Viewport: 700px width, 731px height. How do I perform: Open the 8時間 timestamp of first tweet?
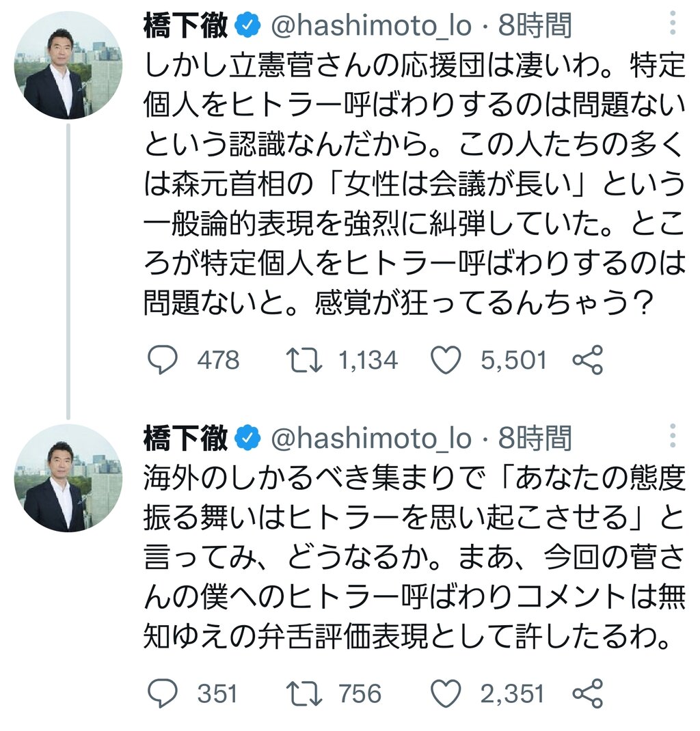pos(535,25)
